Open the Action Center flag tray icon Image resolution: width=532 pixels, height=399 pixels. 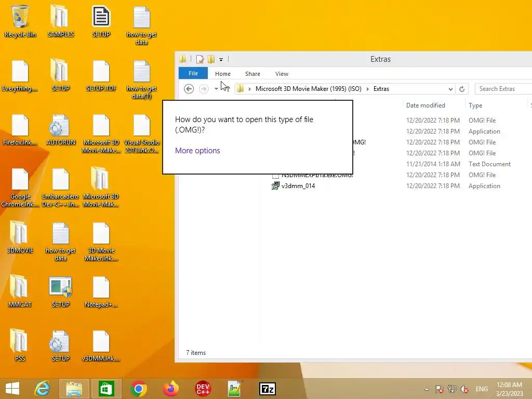point(440,389)
